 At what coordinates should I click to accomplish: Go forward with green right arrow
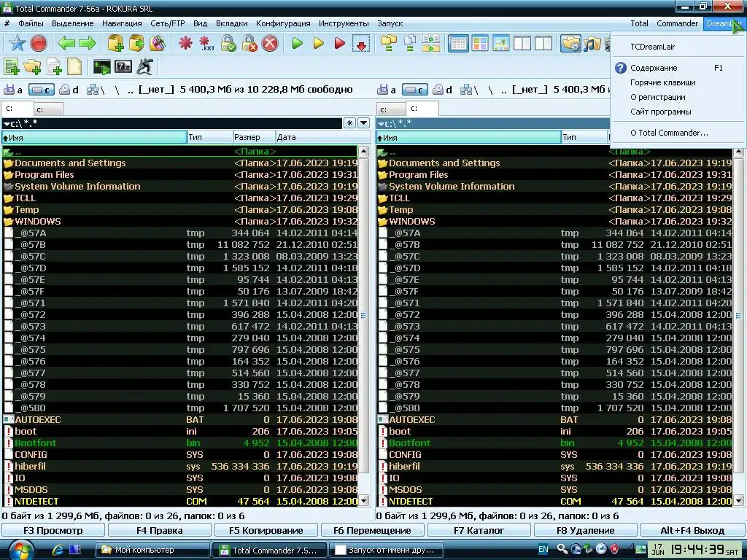(x=88, y=43)
